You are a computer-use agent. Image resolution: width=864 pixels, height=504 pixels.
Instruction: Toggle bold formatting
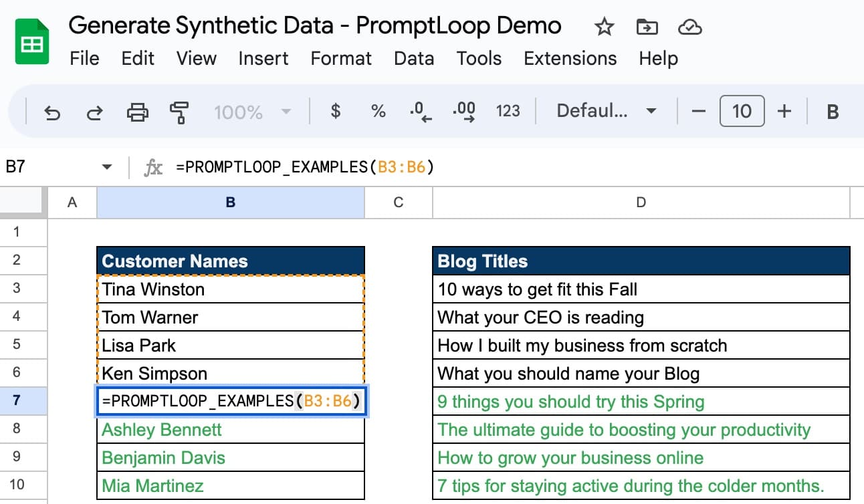coord(833,112)
